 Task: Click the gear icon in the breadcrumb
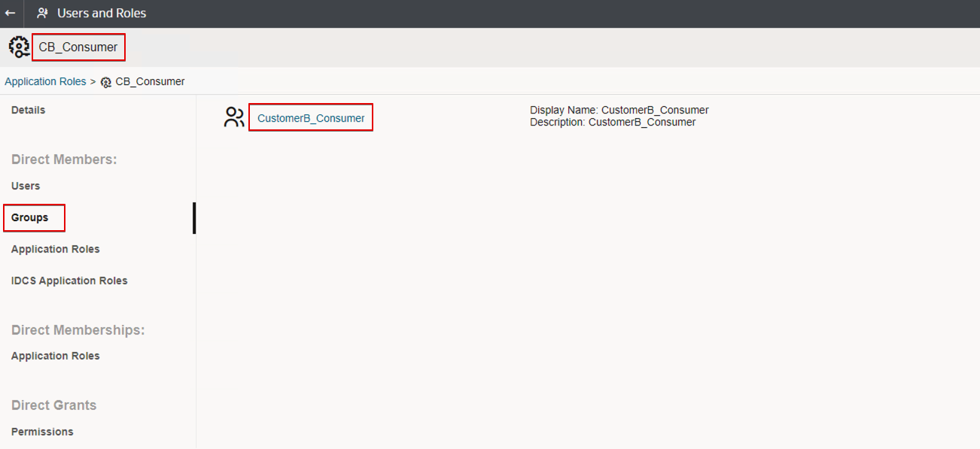(106, 82)
